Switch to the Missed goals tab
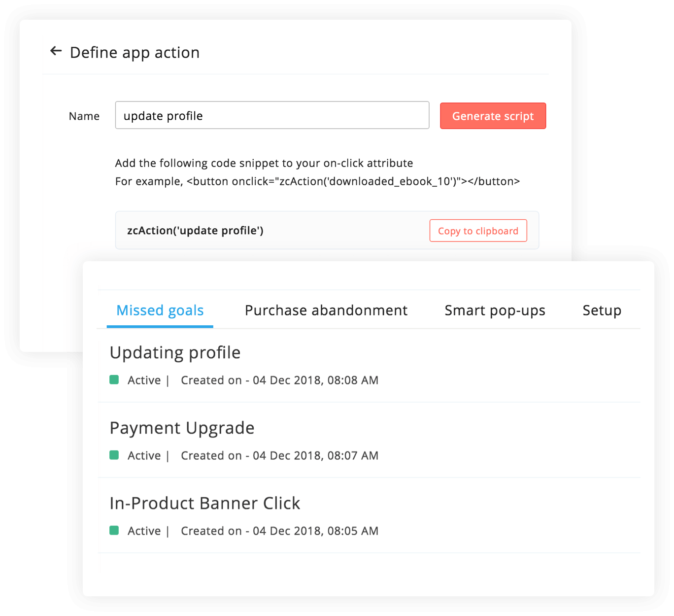This screenshot has width=674, height=616. pyautogui.click(x=160, y=310)
